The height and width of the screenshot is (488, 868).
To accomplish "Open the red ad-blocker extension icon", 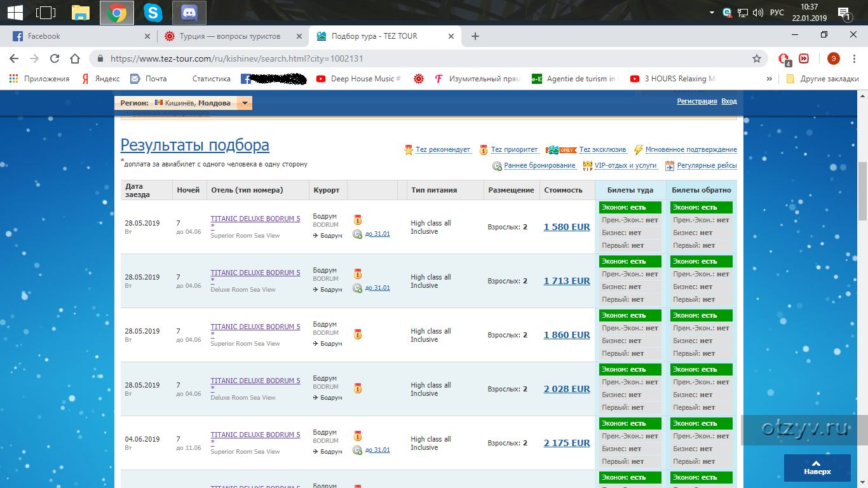I will [x=785, y=59].
